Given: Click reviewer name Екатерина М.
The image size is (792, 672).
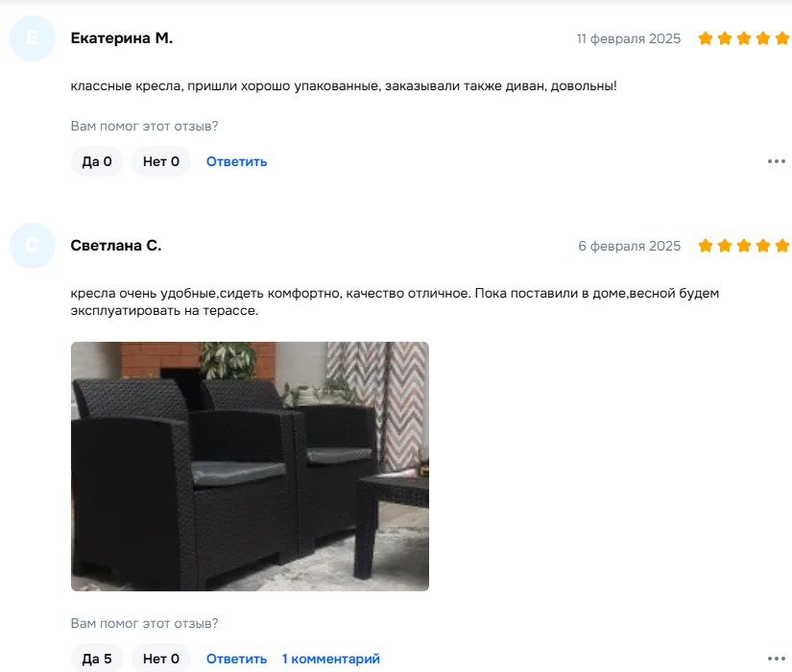Looking at the screenshot, I should pos(122,38).
